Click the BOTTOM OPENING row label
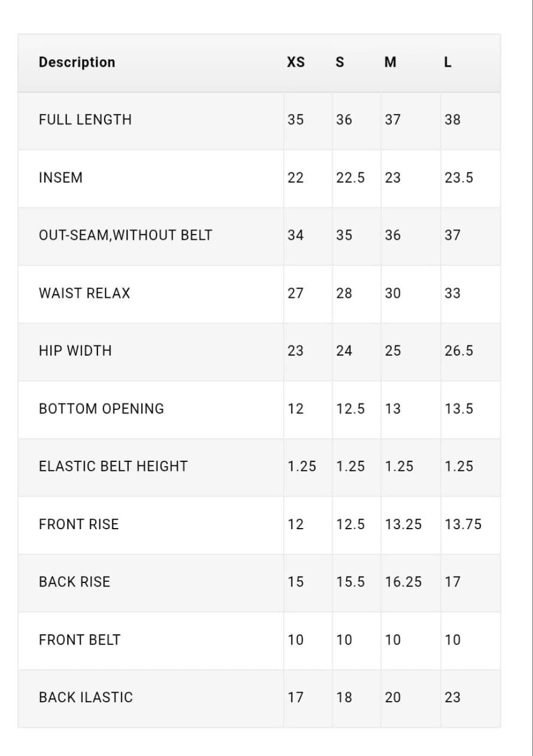533x756 pixels. click(x=102, y=409)
